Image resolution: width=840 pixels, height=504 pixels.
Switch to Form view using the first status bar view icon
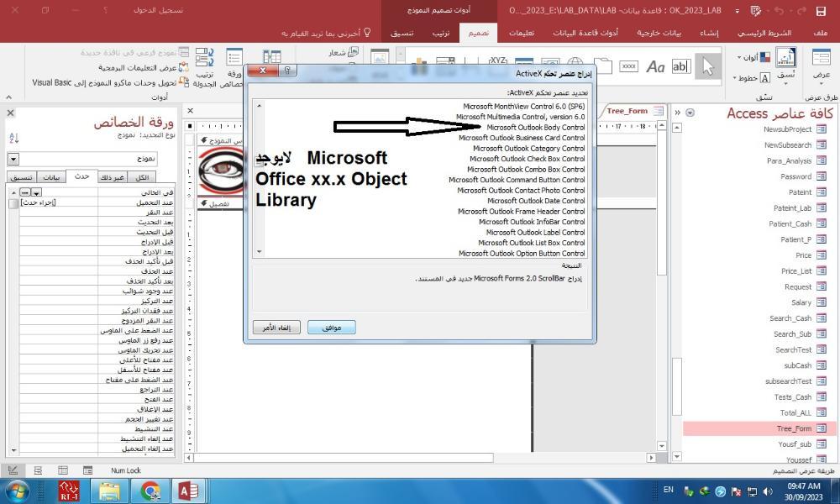(88, 470)
